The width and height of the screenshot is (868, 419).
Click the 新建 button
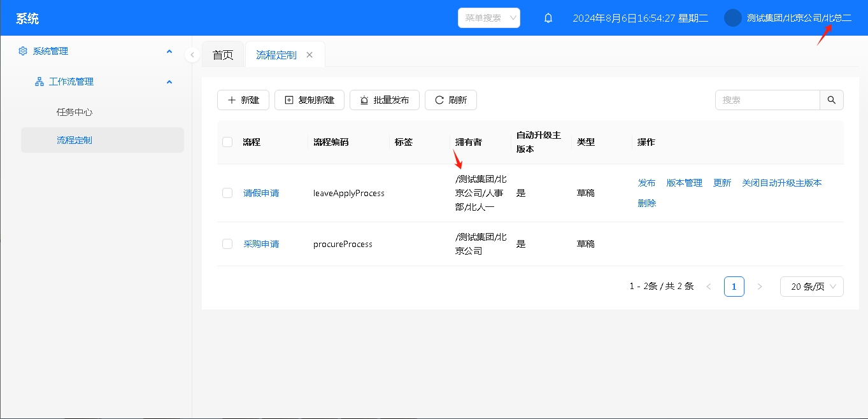pyautogui.click(x=243, y=100)
